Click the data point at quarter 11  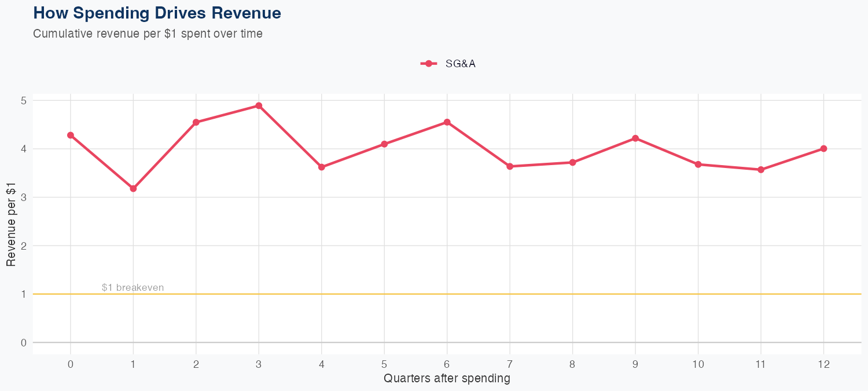click(x=761, y=170)
